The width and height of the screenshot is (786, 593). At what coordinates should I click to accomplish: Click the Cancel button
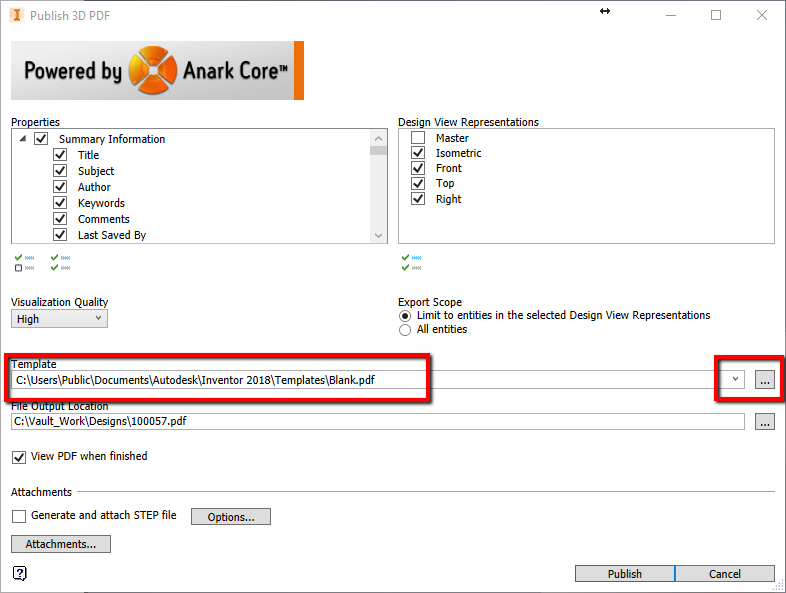[x=725, y=574]
